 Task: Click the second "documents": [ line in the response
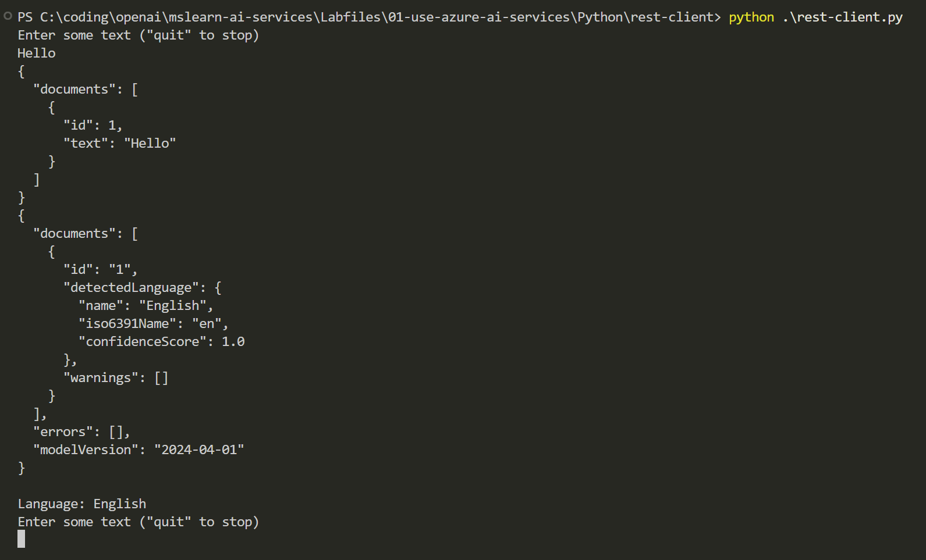click(x=86, y=233)
